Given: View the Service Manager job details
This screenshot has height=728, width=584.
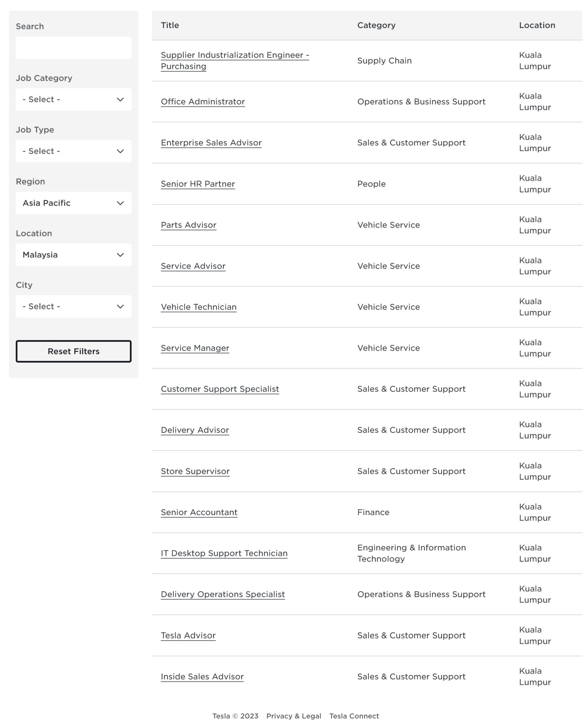Looking at the screenshot, I should [195, 348].
